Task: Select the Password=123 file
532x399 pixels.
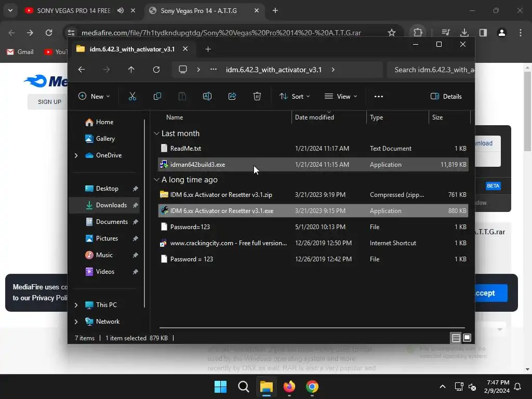Action: [x=313, y=227]
